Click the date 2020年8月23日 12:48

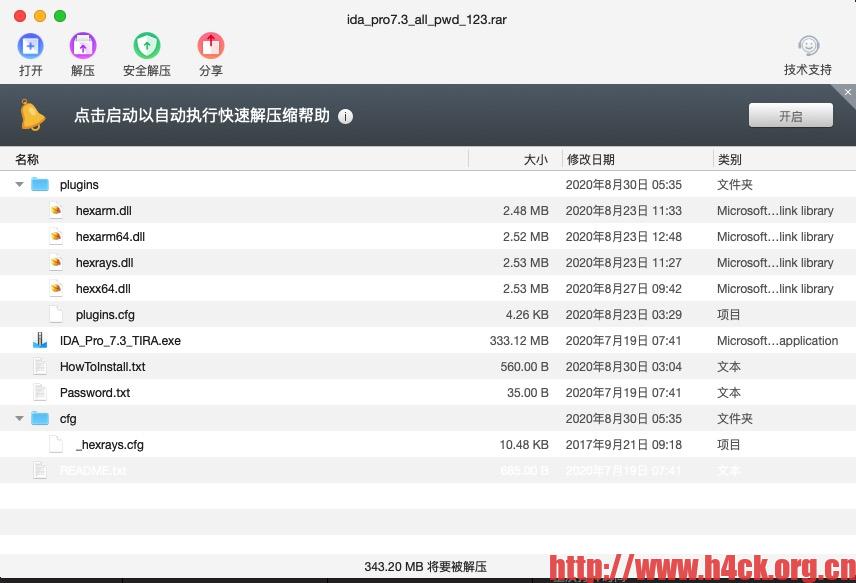click(623, 237)
